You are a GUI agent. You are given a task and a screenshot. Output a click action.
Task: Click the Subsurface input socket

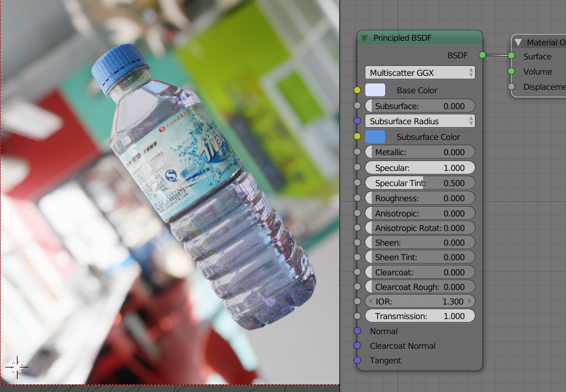(357, 106)
